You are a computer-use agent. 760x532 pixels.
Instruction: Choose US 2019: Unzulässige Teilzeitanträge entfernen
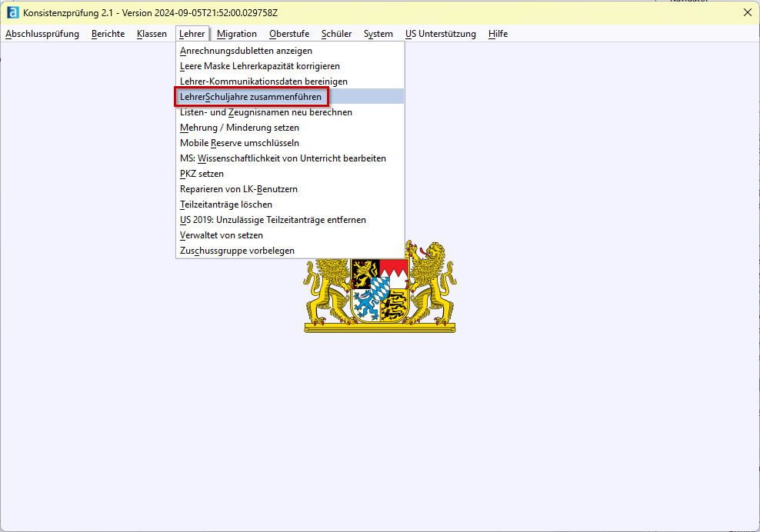[x=290, y=220]
